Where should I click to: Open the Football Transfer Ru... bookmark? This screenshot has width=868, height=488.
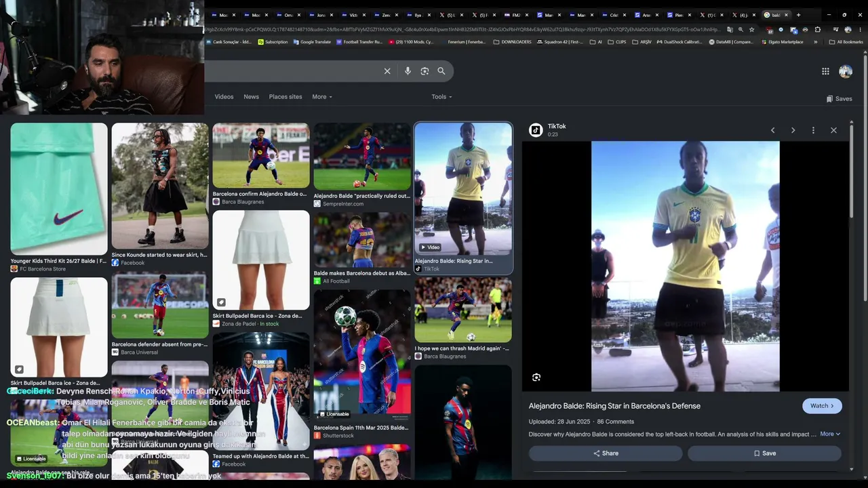(x=359, y=42)
